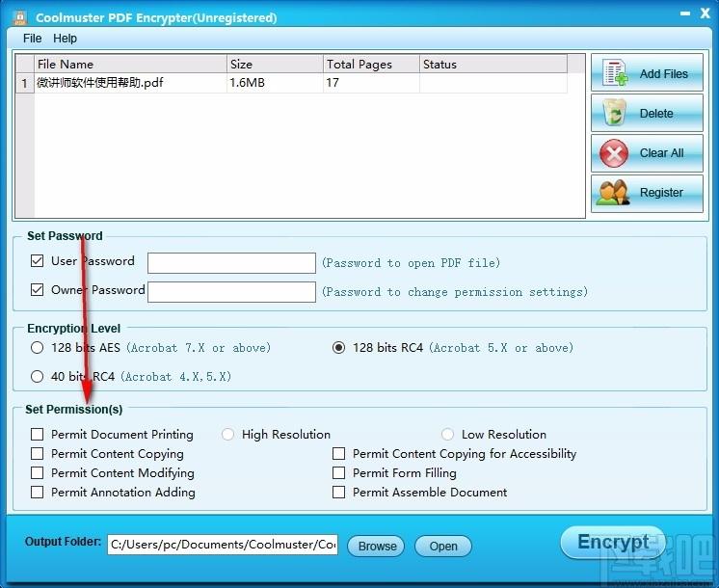Click the Status column header
Screen dimensions: 719x588
[x=493, y=64]
